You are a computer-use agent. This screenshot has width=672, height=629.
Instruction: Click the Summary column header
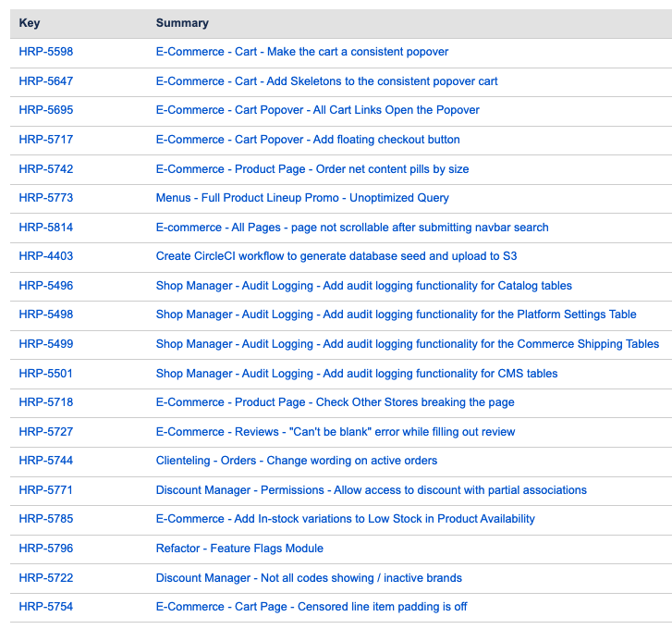coord(182,23)
